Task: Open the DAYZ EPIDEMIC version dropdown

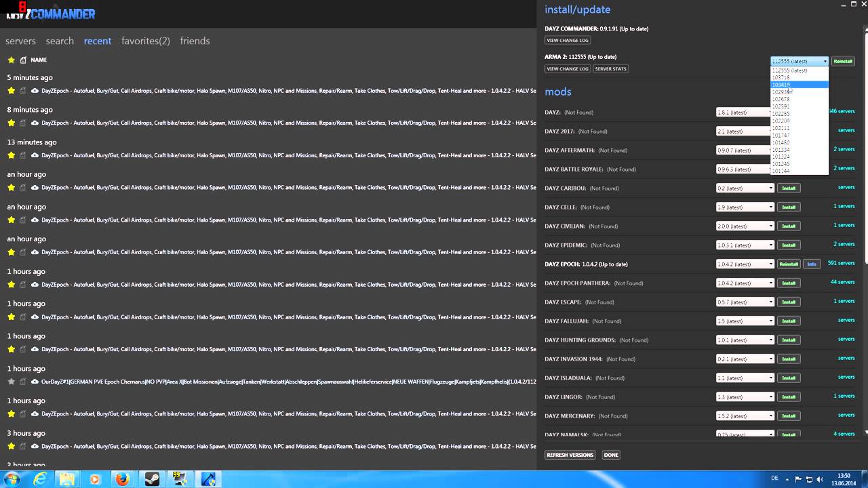Action: click(745, 245)
